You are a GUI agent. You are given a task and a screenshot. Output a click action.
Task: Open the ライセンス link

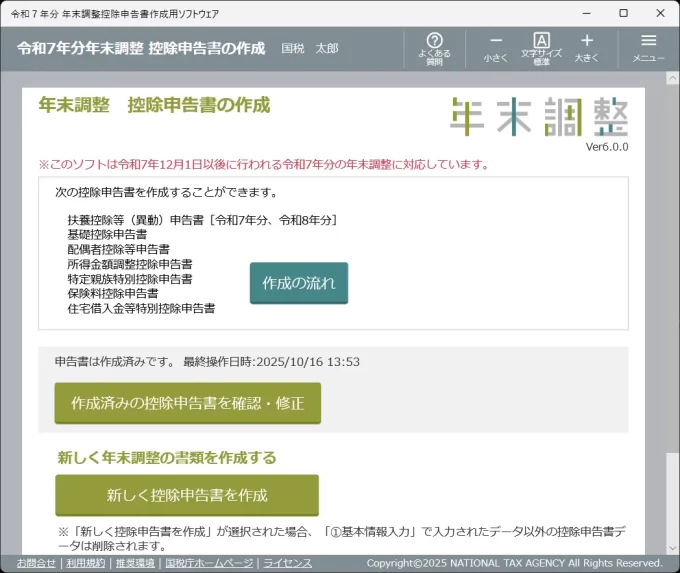(287, 563)
